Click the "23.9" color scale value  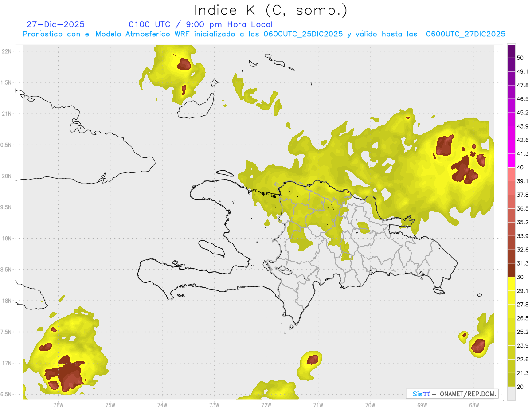point(523,346)
